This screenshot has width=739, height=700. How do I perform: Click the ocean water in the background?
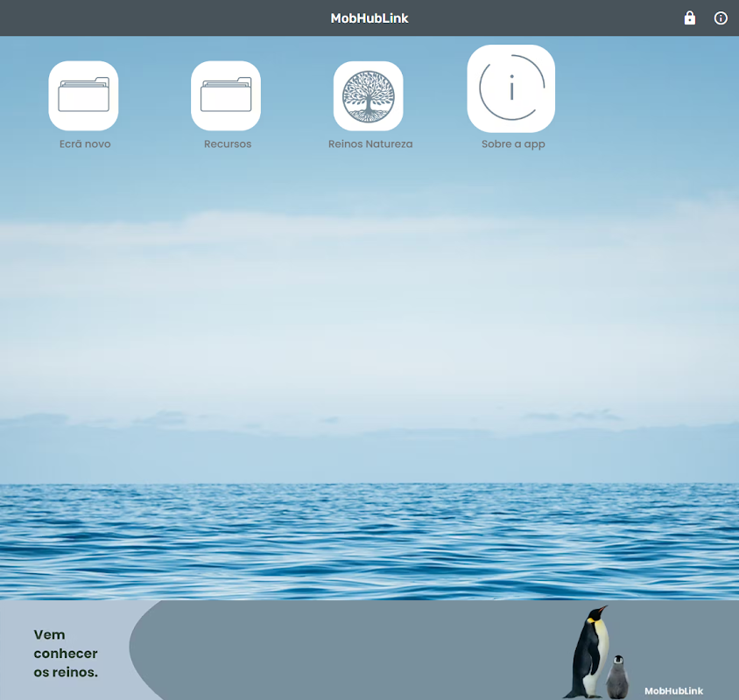click(369, 542)
